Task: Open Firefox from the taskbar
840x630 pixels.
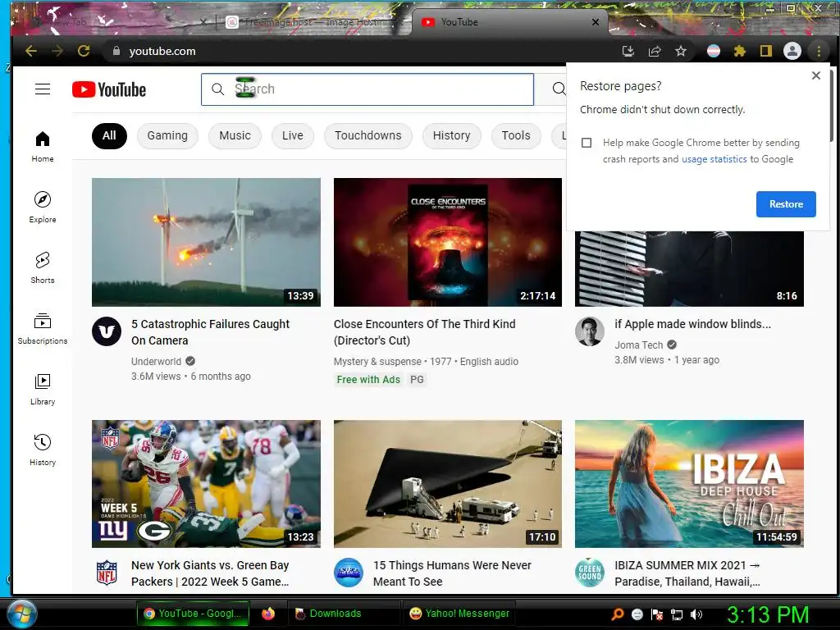Action: click(x=268, y=614)
